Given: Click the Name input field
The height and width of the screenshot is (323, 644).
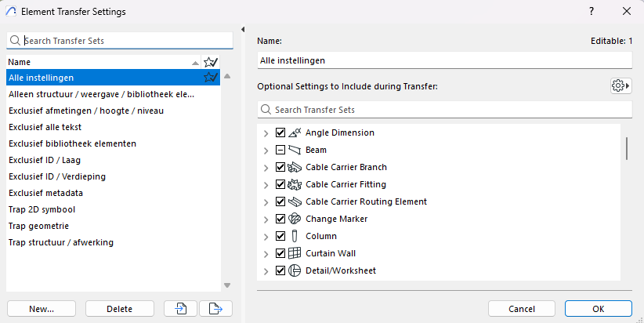Looking at the screenshot, I should (443, 60).
